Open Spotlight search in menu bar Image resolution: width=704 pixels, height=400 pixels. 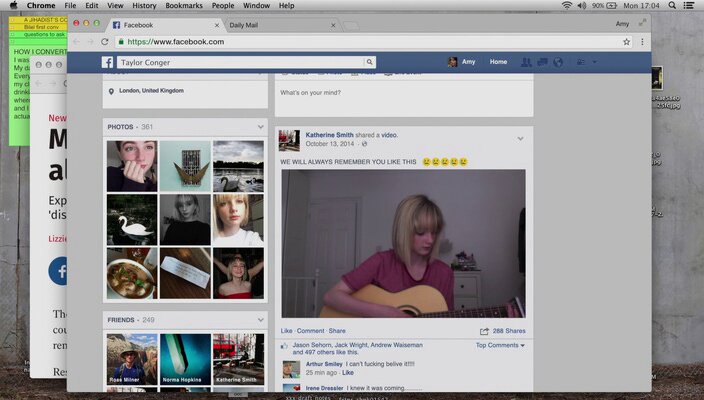pyautogui.click(x=672, y=5)
